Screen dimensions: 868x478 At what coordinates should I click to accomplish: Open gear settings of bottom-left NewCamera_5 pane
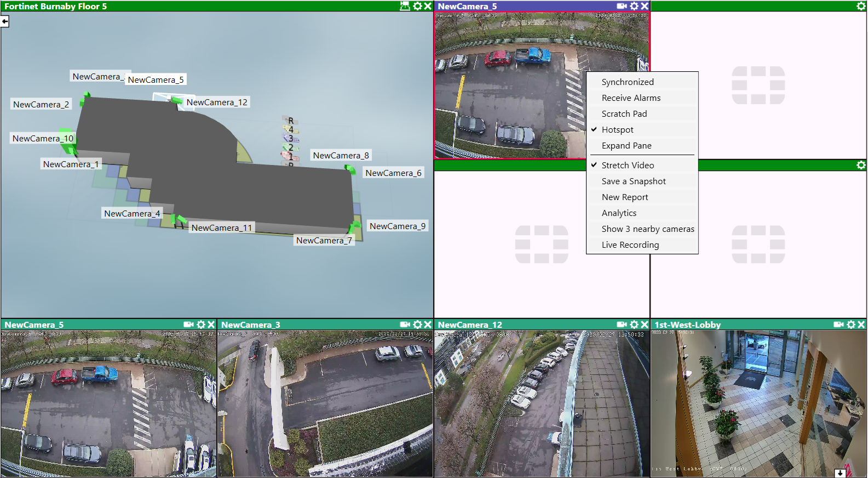point(201,325)
